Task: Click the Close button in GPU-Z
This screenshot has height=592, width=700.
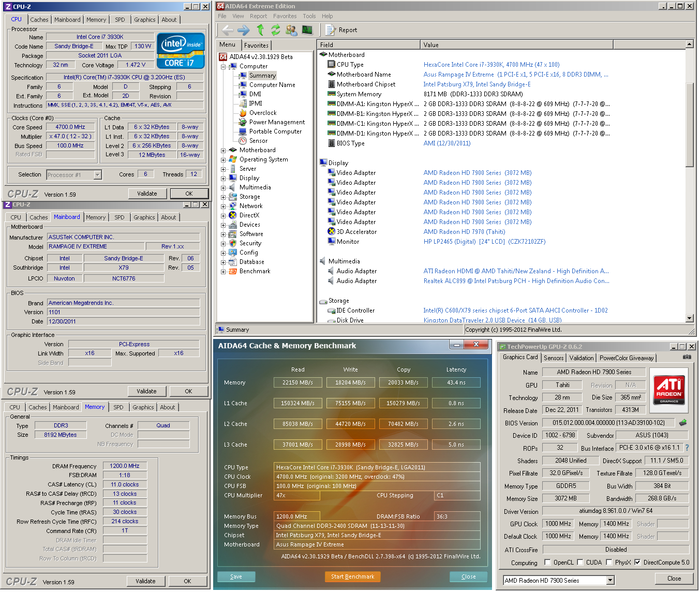Action: click(x=674, y=579)
